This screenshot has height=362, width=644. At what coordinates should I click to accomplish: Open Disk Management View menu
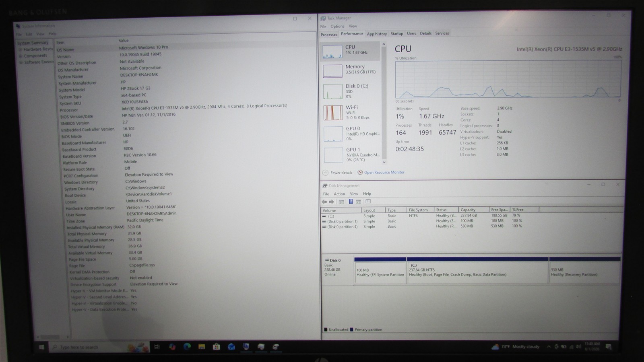click(x=354, y=194)
